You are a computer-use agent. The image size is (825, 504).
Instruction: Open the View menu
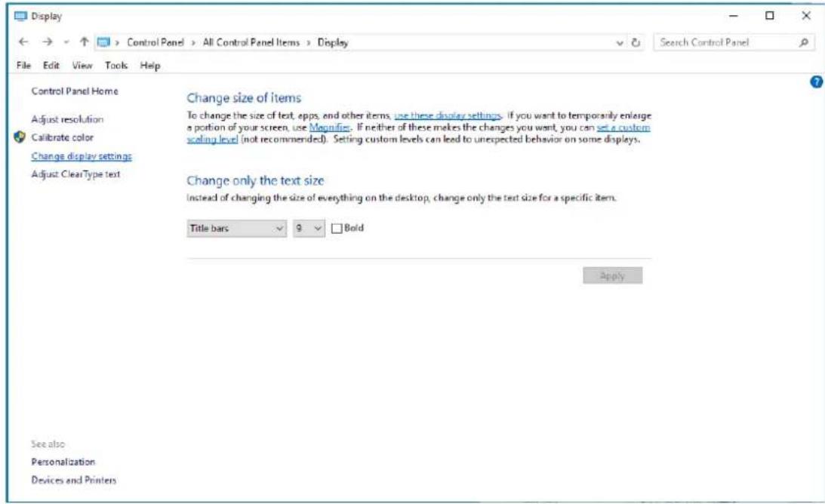coord(86,66)
